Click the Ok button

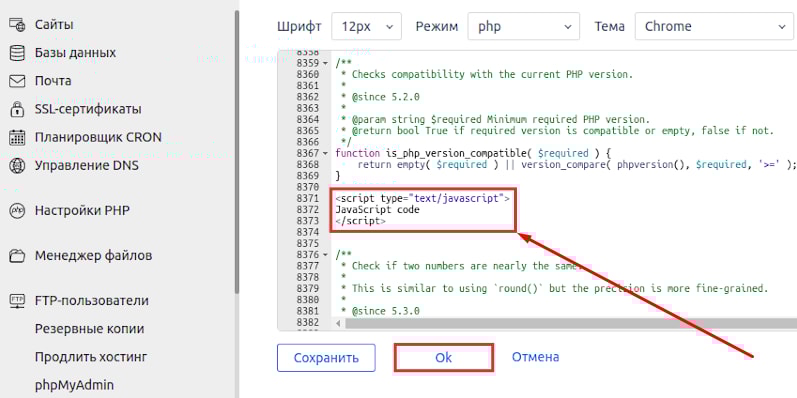tap(444, 358)
